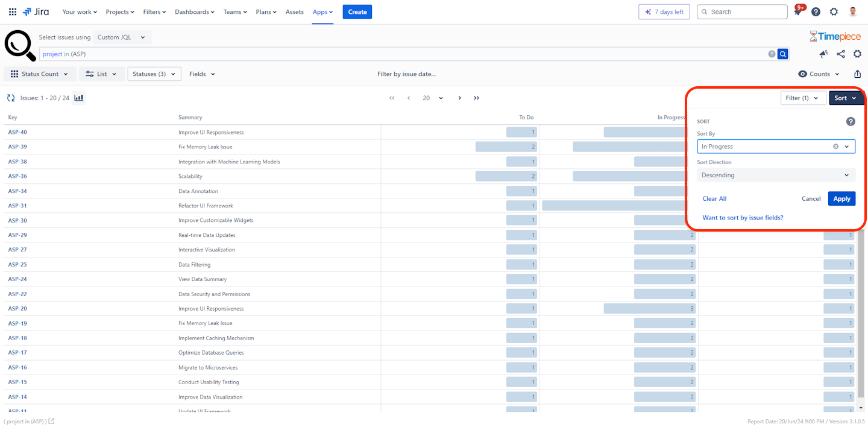Open issue ASP-38

[17, 161]
